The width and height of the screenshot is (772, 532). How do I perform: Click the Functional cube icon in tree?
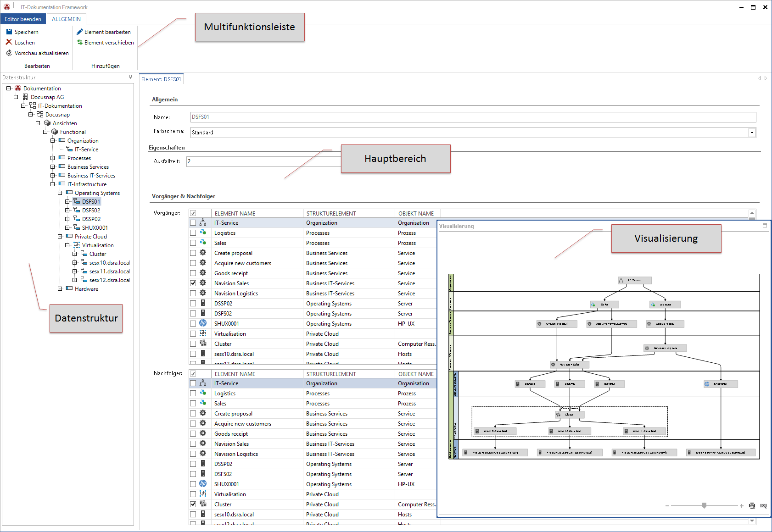pos(55,132)
